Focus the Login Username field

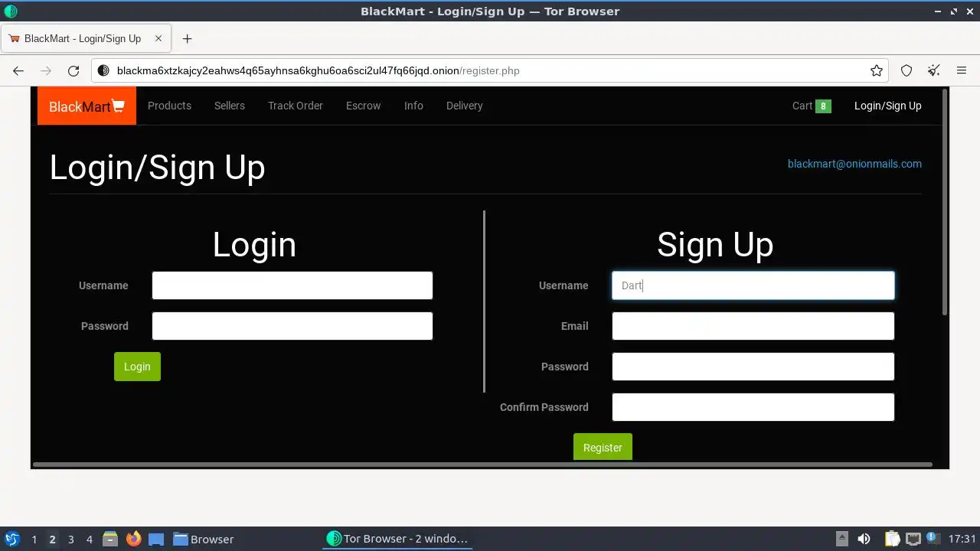pyautogui.click(x=292, y=285)
